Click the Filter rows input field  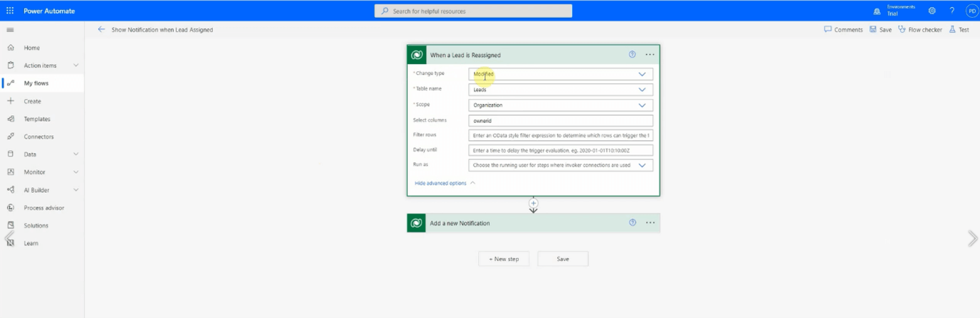(560, 135)
